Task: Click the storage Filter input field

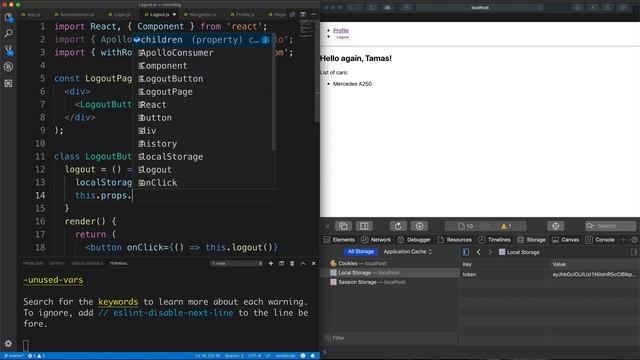Action: pyautogui.click(x=391, y=338)
